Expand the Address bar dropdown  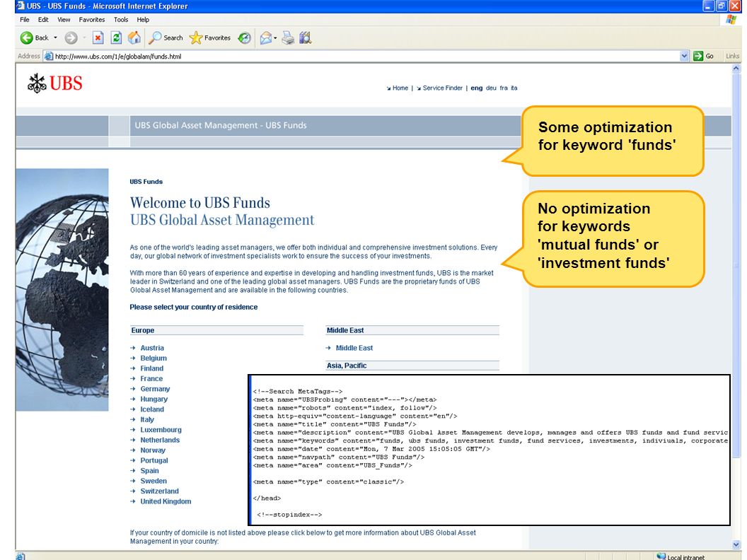click(684, 56)
